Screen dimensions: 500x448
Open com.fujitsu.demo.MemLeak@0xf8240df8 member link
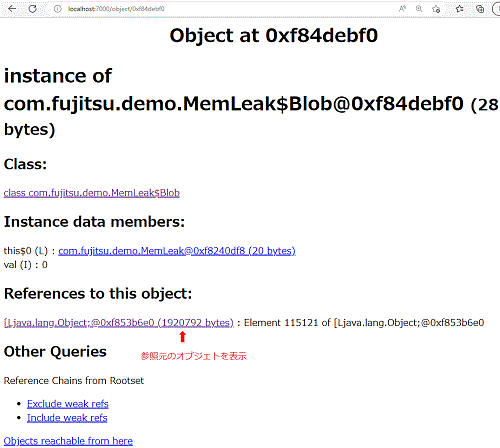[177, 251]
